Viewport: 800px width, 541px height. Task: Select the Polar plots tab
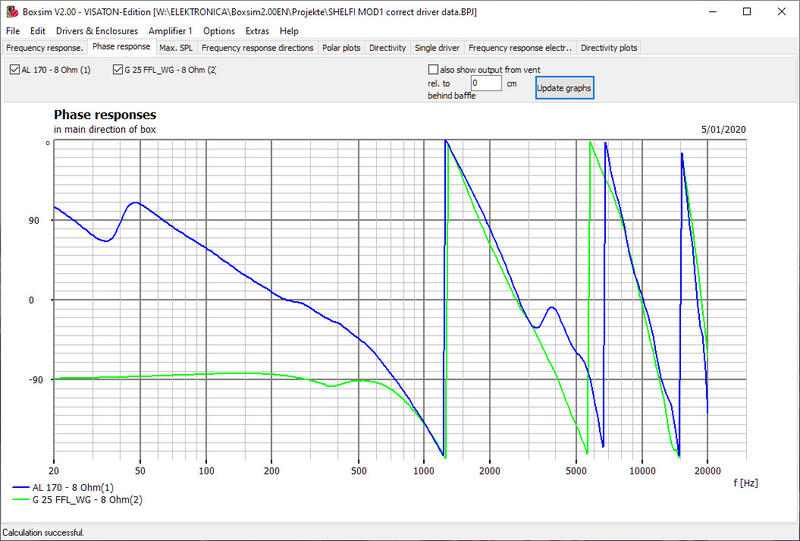[342, 47]
